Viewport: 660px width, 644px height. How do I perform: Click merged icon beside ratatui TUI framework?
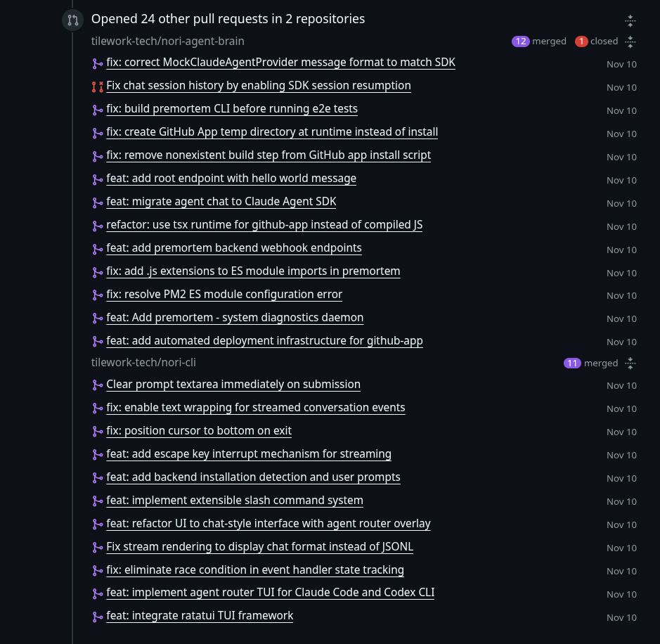coord(98,617)
